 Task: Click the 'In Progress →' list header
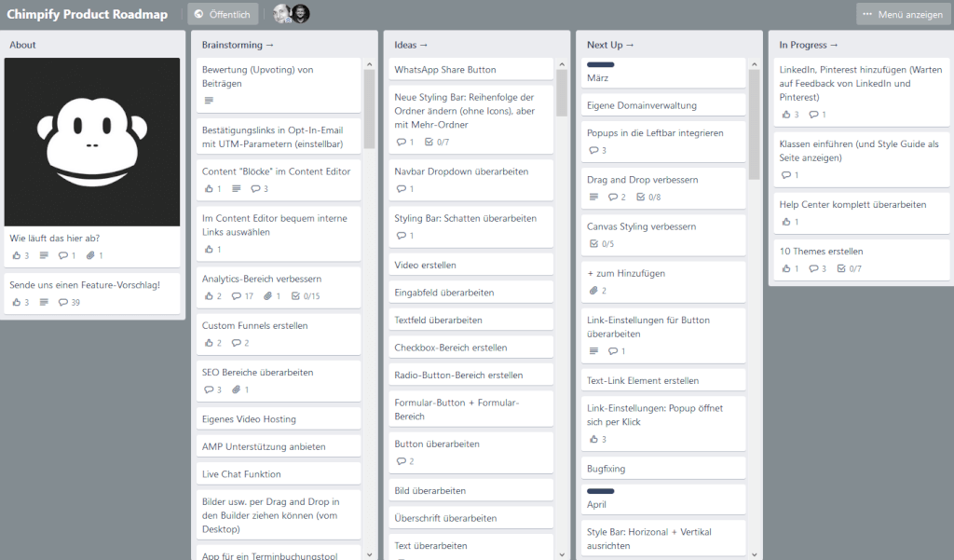pyautogui.click(x=809, y=45)
